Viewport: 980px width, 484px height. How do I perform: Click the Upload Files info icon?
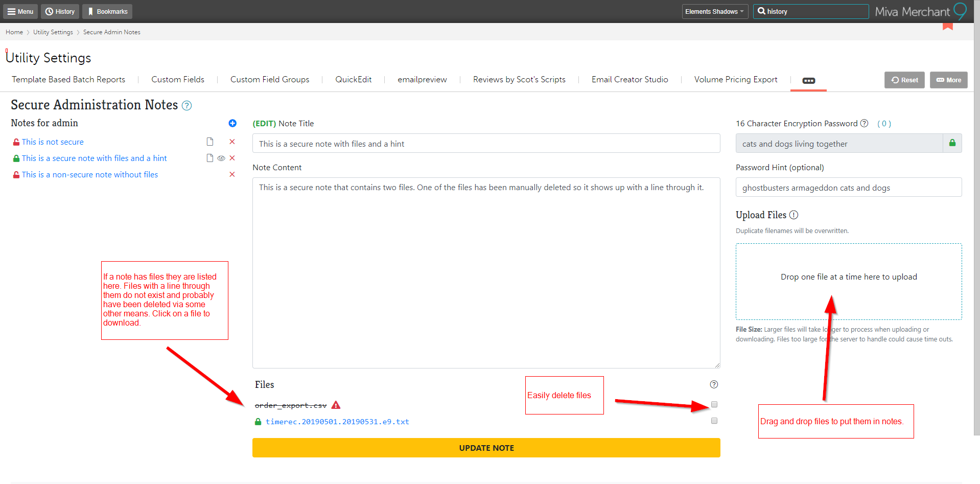[794, 215]
